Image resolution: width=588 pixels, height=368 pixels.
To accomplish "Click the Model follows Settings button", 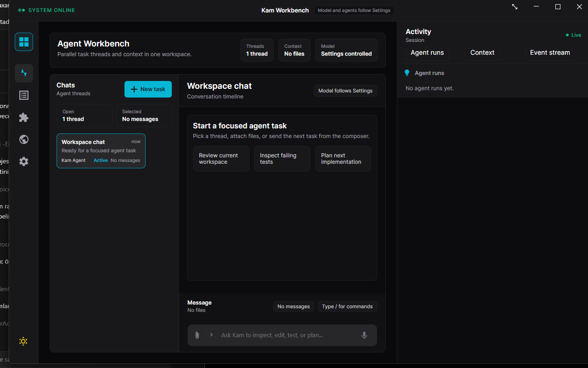I will click(x=345, y=91).
